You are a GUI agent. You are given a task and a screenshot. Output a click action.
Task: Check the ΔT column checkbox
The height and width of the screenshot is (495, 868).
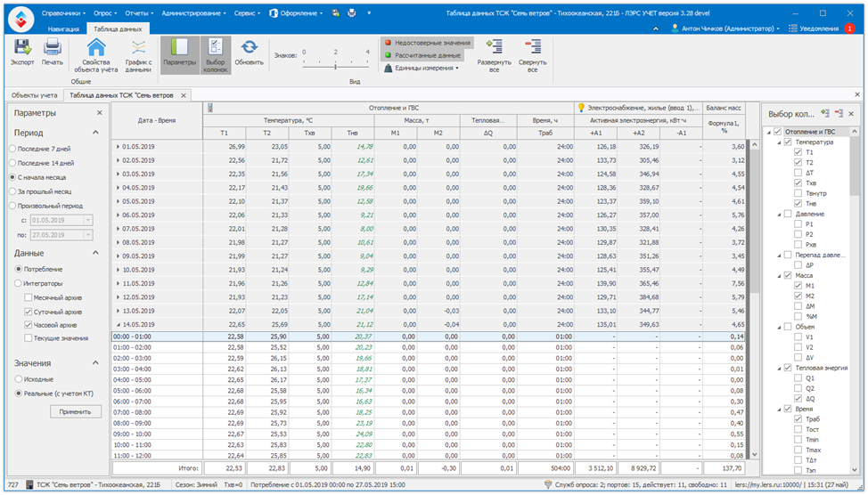tap(798, 173)
